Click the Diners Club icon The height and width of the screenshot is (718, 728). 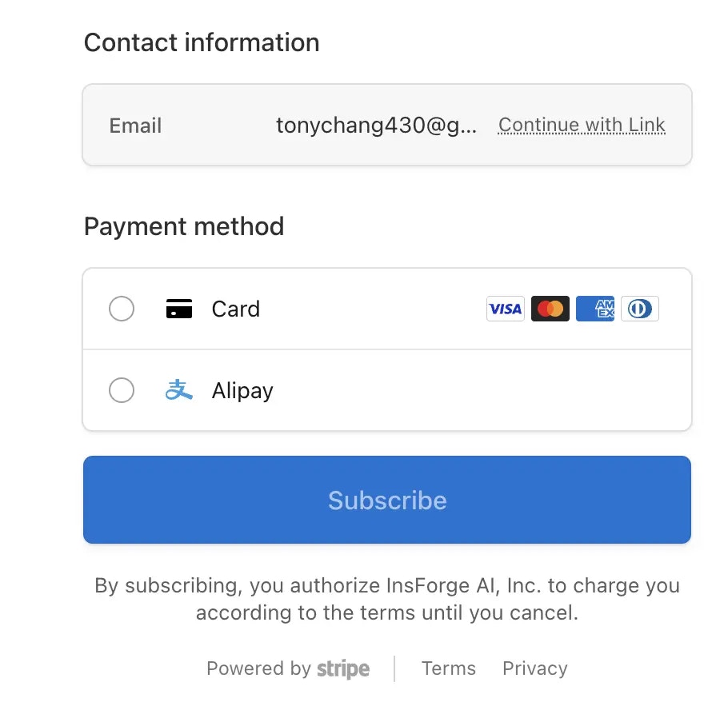click(x=640, y=309)
